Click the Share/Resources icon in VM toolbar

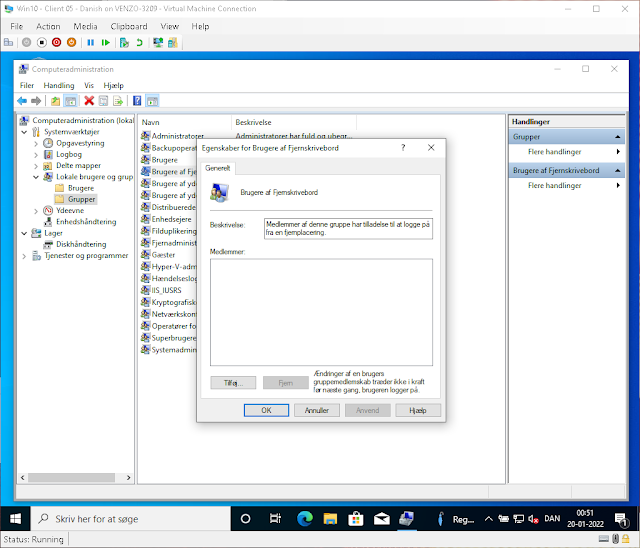click(x=173, y=42)
